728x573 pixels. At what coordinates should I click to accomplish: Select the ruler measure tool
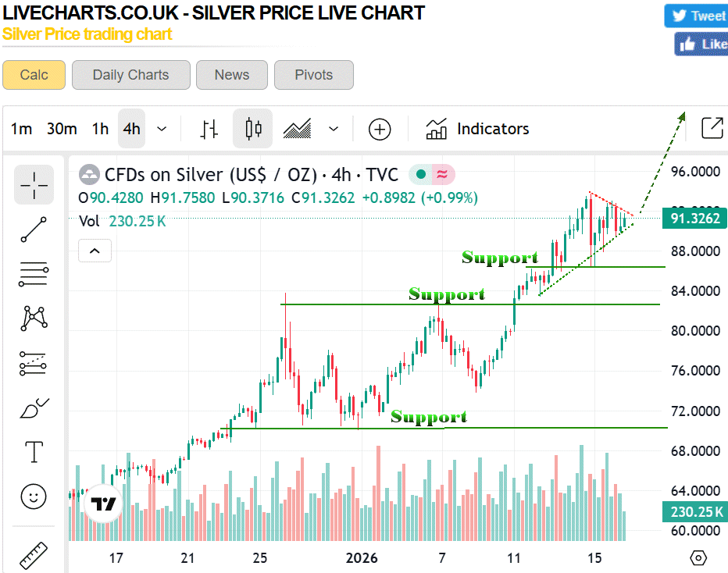(x=34, y=555)
